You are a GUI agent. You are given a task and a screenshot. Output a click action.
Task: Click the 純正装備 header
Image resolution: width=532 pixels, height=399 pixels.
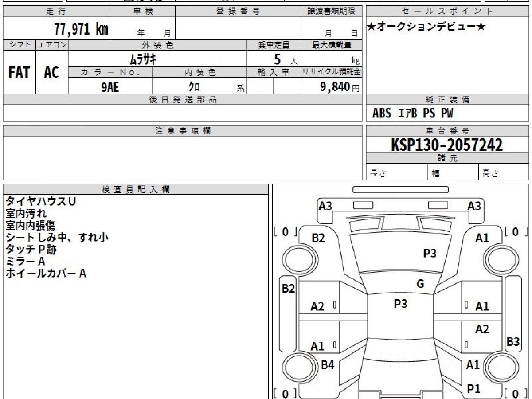point(447,100)
